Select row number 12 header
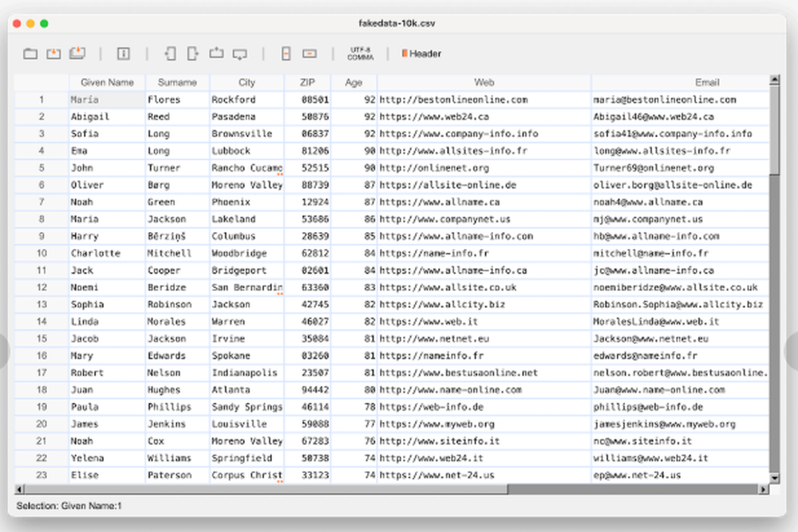Viewport: 798px width, 532px height. (x=41, y=287)
